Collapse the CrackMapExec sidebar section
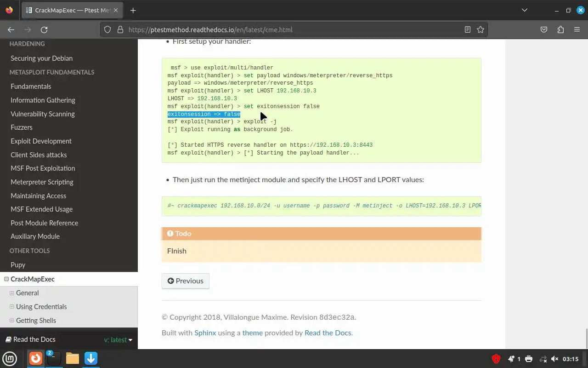 (x=6, y=279)
